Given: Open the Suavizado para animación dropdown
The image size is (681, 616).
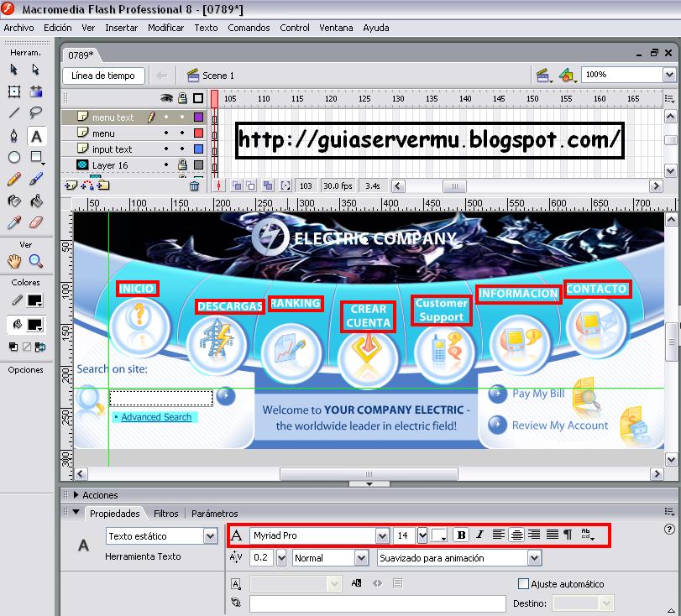Looking at the screenshot, I should tap(535, 558).
